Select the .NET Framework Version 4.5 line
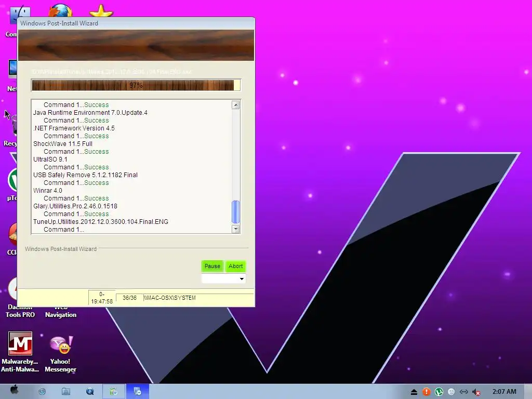Viewport: 532px width, 399px height. [74, 128]
